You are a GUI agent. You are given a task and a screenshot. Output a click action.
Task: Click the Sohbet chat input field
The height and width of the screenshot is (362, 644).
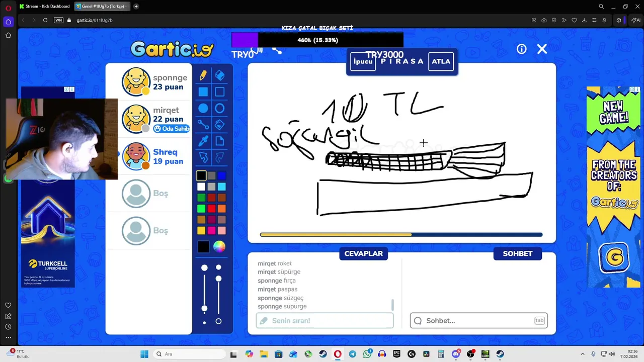(x=478, y=320)
